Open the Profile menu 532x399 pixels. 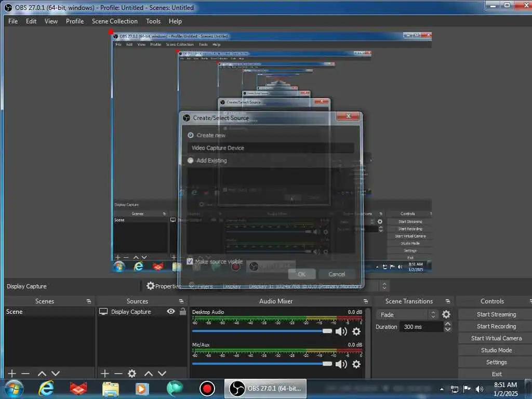75,21
